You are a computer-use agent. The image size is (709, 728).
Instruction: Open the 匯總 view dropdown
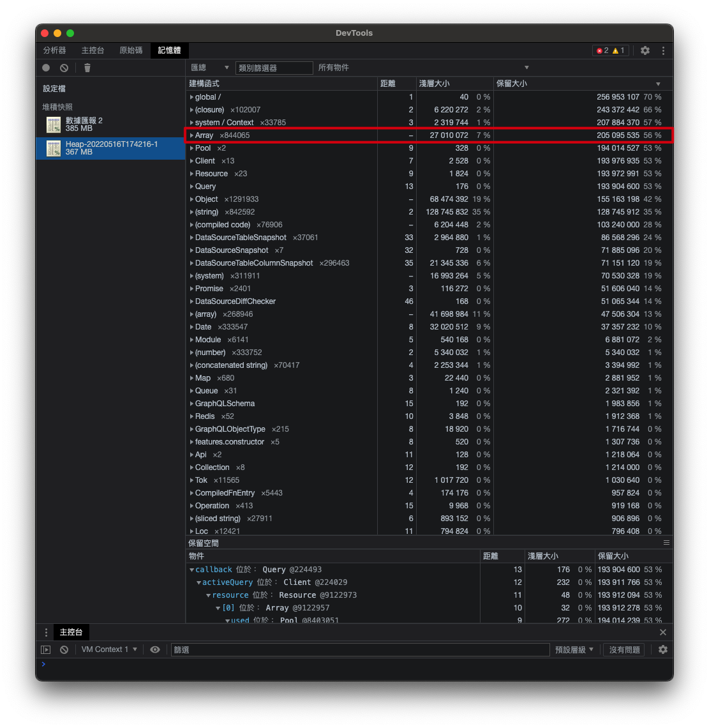point(210,68)
